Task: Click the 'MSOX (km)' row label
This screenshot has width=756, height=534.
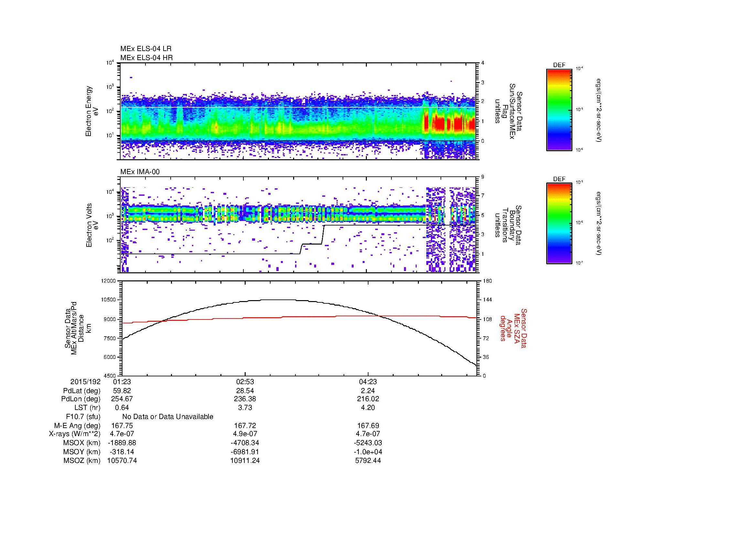Action: 82,443
